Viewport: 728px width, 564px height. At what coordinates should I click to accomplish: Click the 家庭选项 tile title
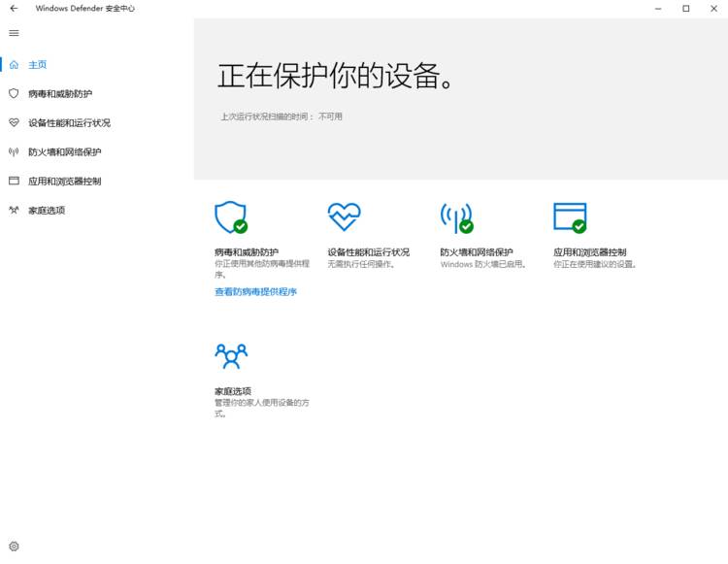pos(233,391)
